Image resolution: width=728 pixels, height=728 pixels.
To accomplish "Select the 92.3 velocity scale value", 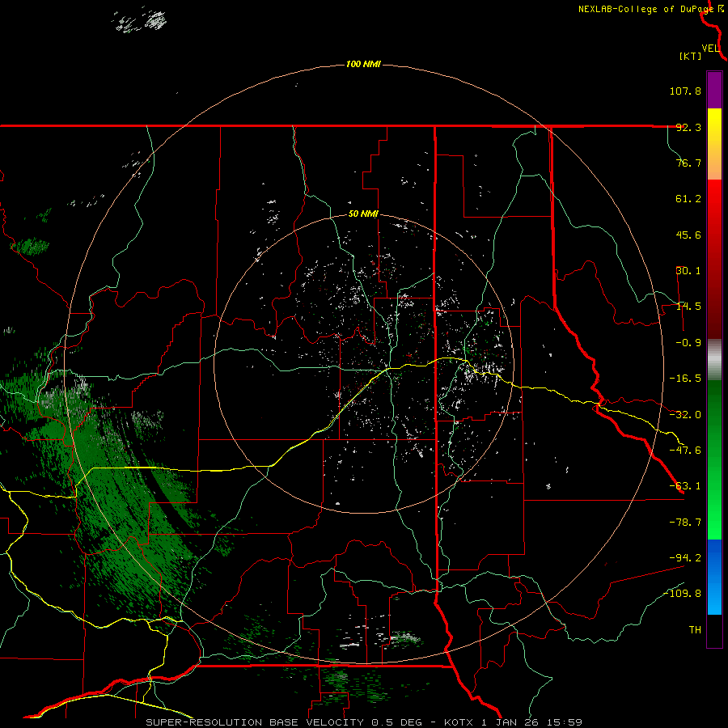I will 688,127.
